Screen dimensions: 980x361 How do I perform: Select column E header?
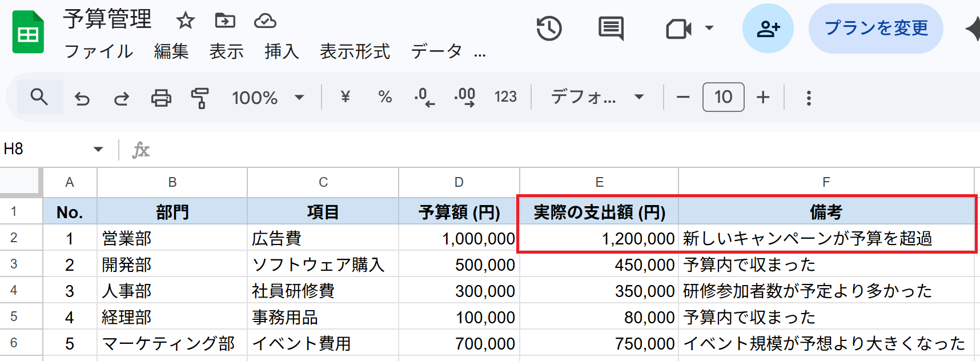point(599,182)
